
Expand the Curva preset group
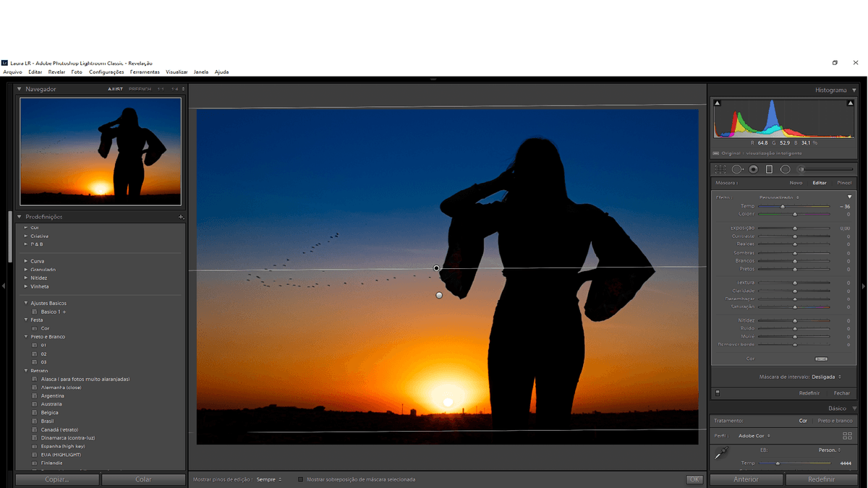click(26, 261)
